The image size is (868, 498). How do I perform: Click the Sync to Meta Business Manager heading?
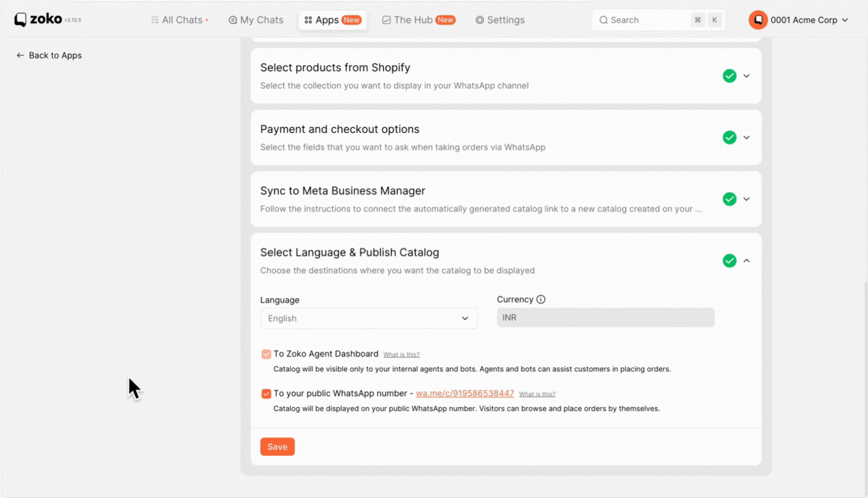(343, 191)
